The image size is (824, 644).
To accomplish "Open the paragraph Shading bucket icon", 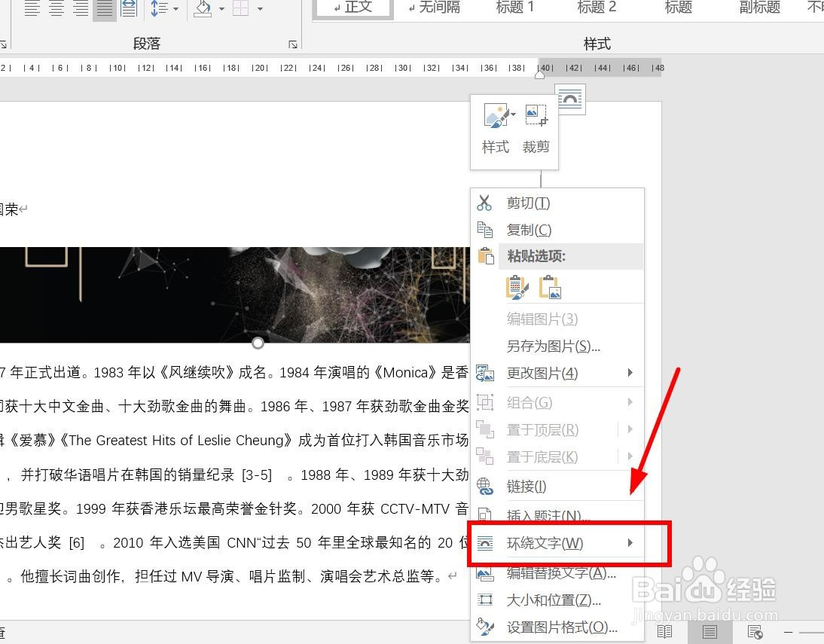I will click(203, 9).
